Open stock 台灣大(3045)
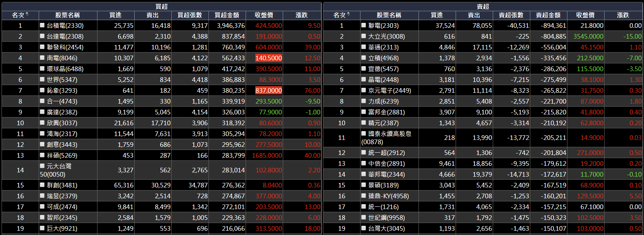 coord(386,228)
